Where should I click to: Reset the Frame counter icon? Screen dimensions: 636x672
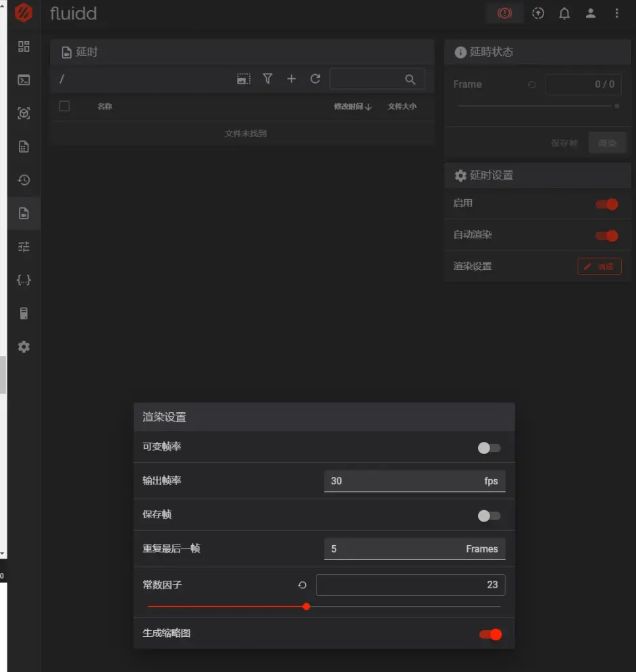pyautogui.click(x=532, y=84)
